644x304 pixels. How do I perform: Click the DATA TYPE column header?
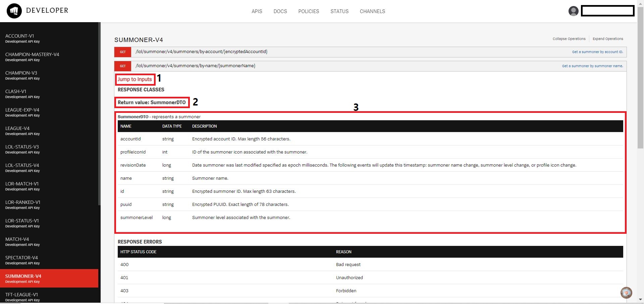[x=172, y=126]
